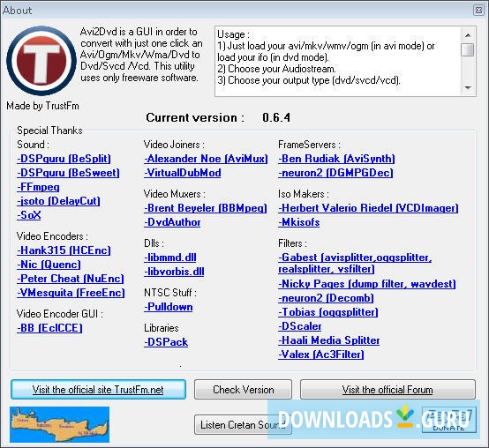Open VMesquita (FreeEnc) link
489x448 pixels.
[71, 293]
